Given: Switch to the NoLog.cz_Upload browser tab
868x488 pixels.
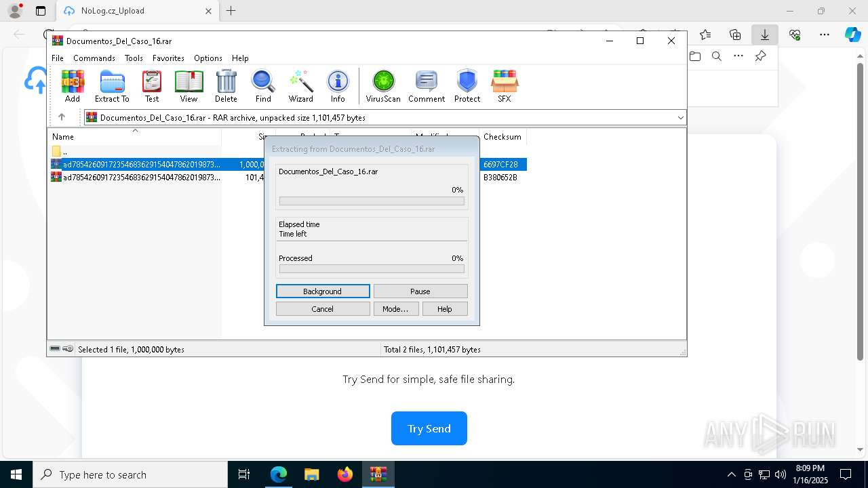Looking at the screenshot, I should (138, 11).
